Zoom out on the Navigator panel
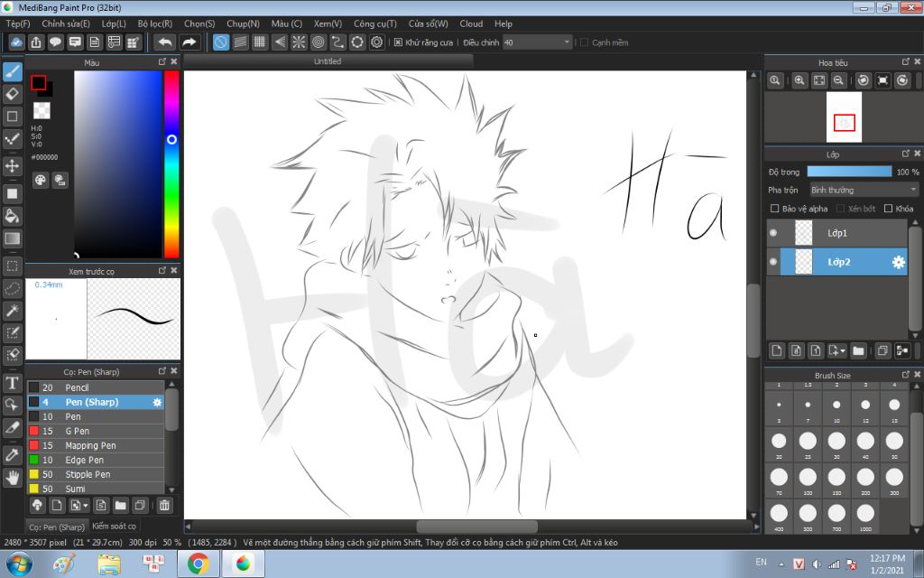 click(x=838, y=80)
